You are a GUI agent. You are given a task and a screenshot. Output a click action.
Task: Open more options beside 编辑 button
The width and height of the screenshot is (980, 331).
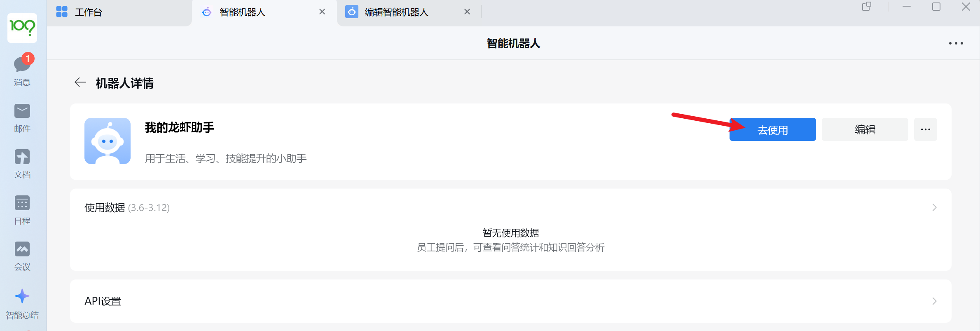pos(925,129)
